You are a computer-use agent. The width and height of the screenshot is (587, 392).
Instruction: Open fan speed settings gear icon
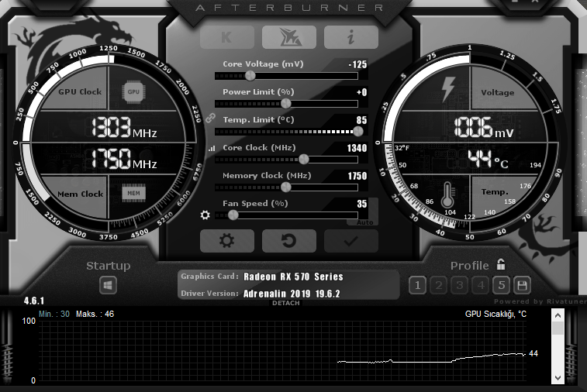pos(205,215)
